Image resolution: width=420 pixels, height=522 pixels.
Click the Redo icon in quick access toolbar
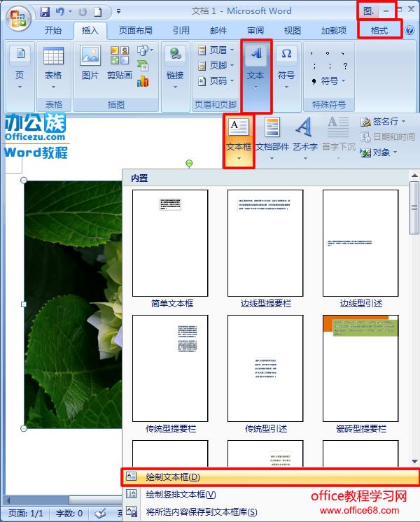click(x=83, y=12)
